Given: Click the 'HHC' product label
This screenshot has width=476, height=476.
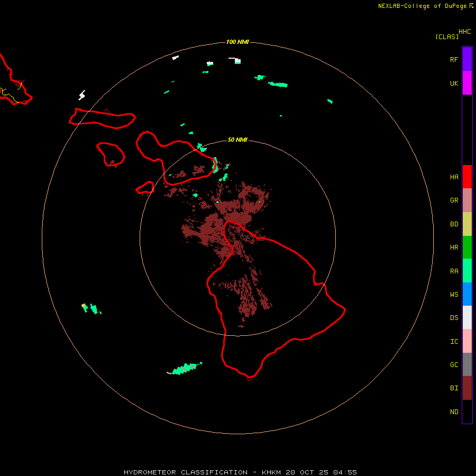Looking at the screenshot, I should tap(465, 32).
